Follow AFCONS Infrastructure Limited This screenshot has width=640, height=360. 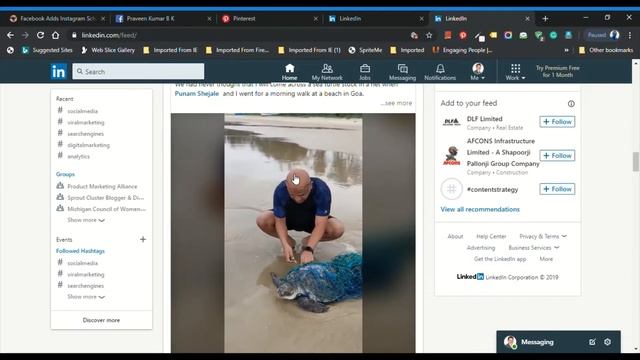(x=557, y=156)
